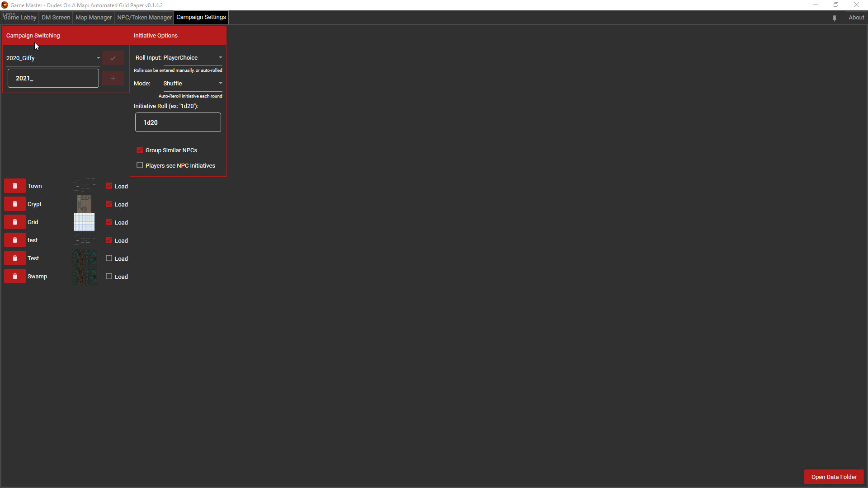
Task: Open the NPC/Token Manager tab
Action: [x=144, y=17]
